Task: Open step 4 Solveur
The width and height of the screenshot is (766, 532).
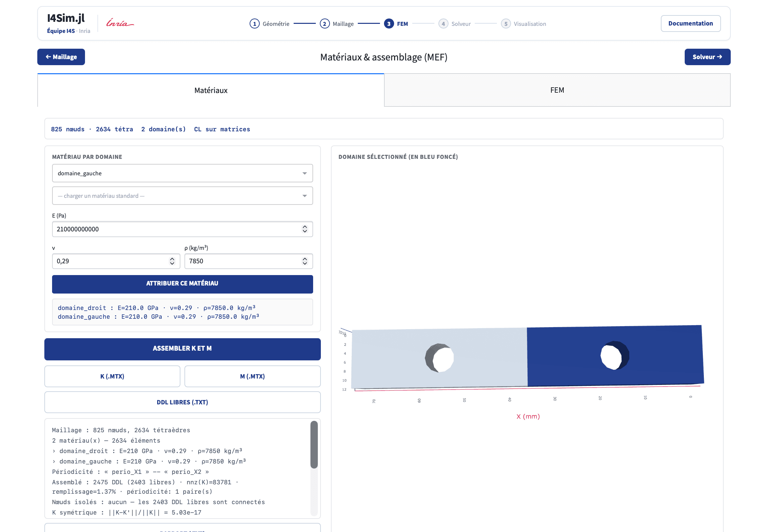Action: (455, 24)
